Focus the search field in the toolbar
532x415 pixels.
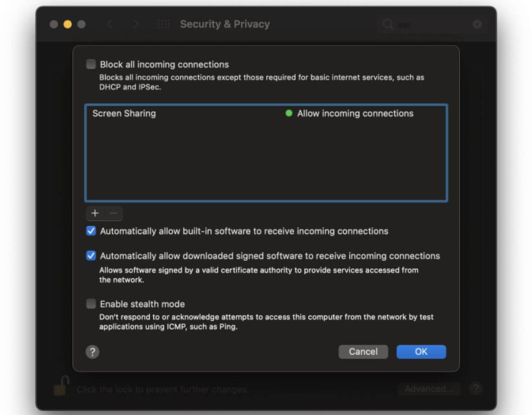click(428, 24)
